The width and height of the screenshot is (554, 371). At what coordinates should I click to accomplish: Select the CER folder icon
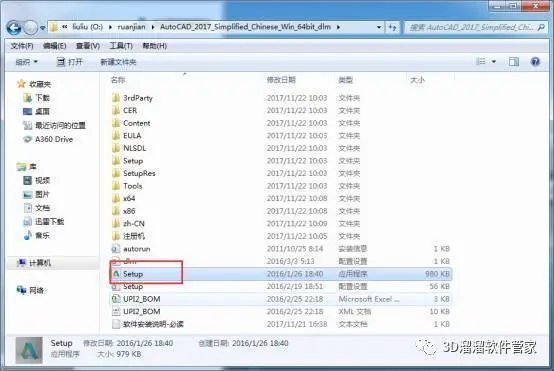[x=116, y=111]
